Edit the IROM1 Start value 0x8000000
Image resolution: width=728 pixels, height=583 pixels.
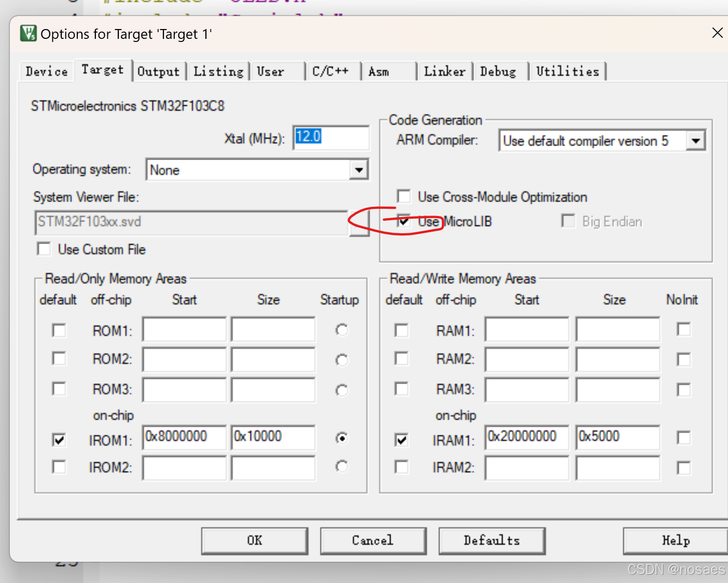tap(185, 437)
